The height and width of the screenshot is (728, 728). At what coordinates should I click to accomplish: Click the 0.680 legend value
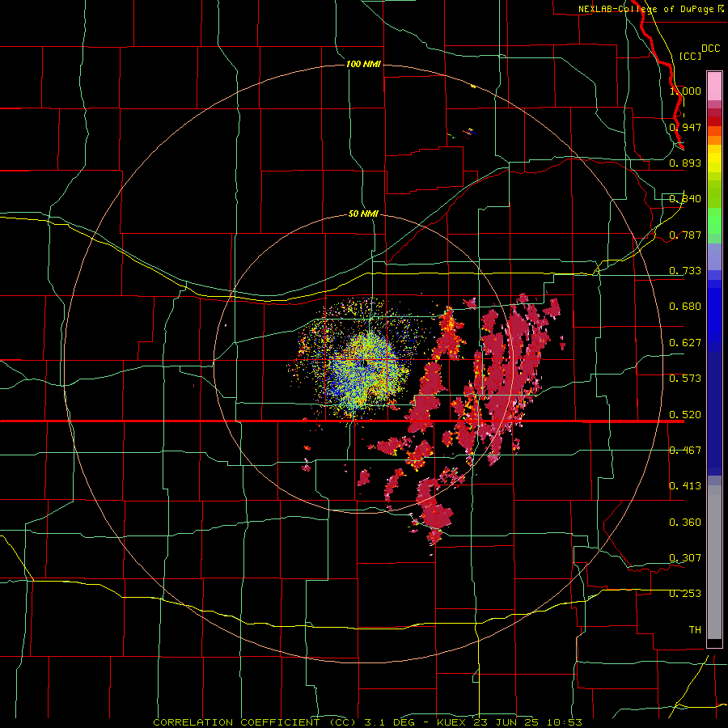(685, 306)
